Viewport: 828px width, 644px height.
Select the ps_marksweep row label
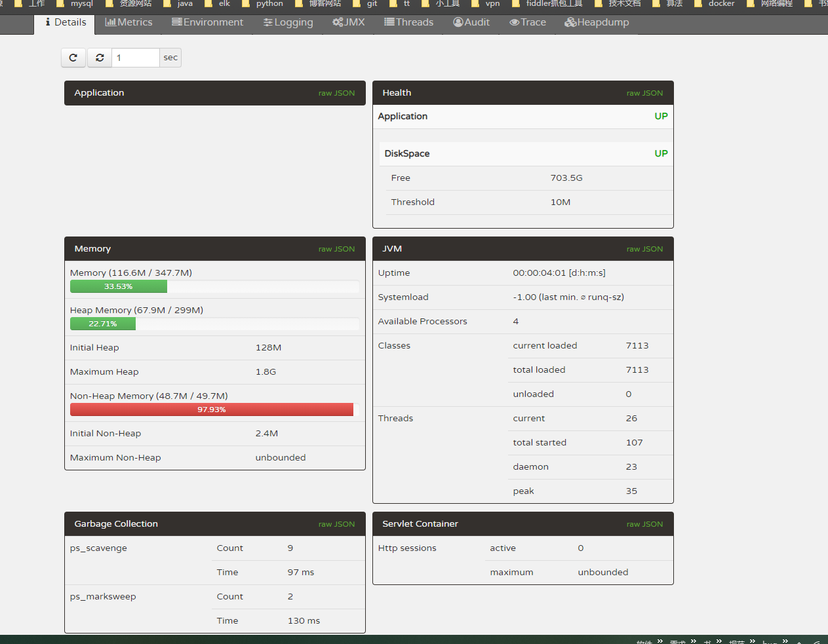[103, 597]
